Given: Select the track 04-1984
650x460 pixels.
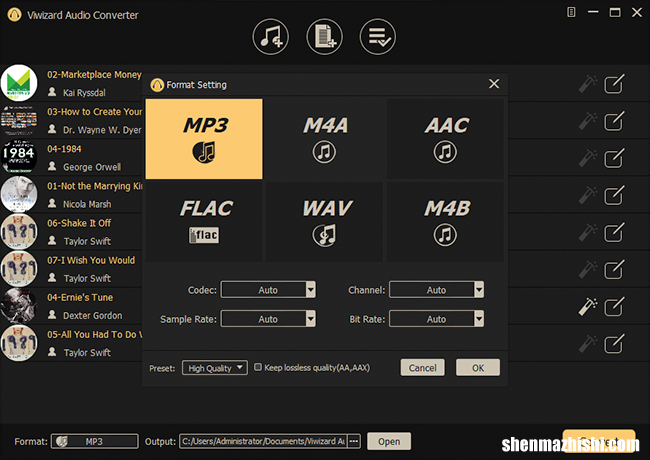Looking at the screenshot, I should pyautogui.click(x=64, y=149).
